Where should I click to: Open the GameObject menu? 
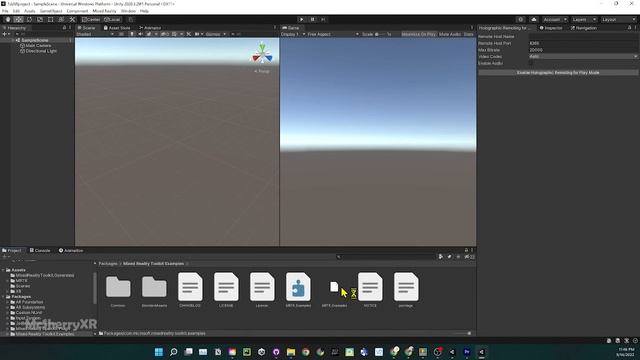click(51, 11)
